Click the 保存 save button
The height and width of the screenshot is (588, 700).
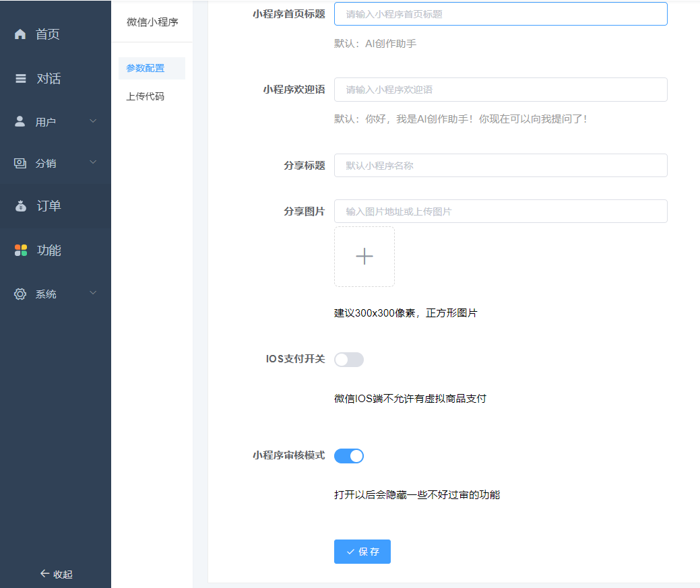pyautogui.click(x=362, y=551)
